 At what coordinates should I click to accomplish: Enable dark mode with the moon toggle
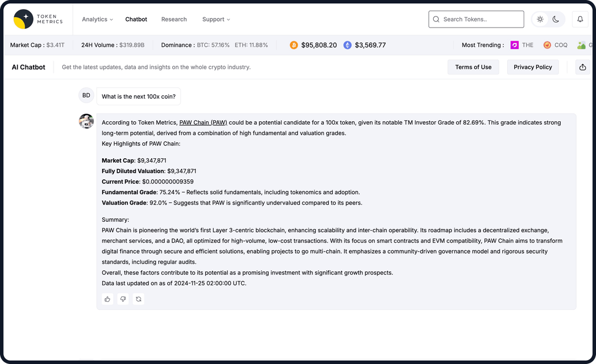[556, 19]
